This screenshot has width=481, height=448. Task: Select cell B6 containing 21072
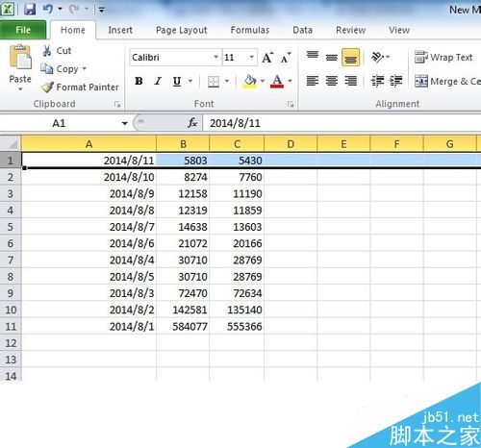click(x=183, y=243)
